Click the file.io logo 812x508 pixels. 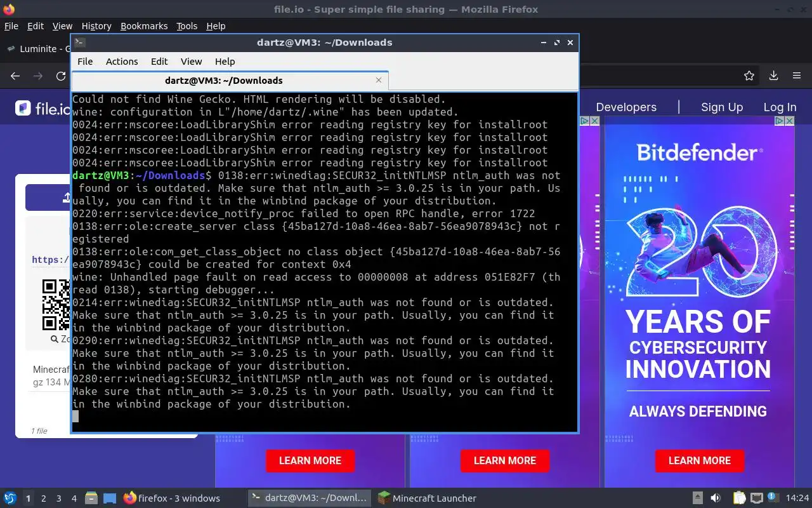(x=43, y=108)
